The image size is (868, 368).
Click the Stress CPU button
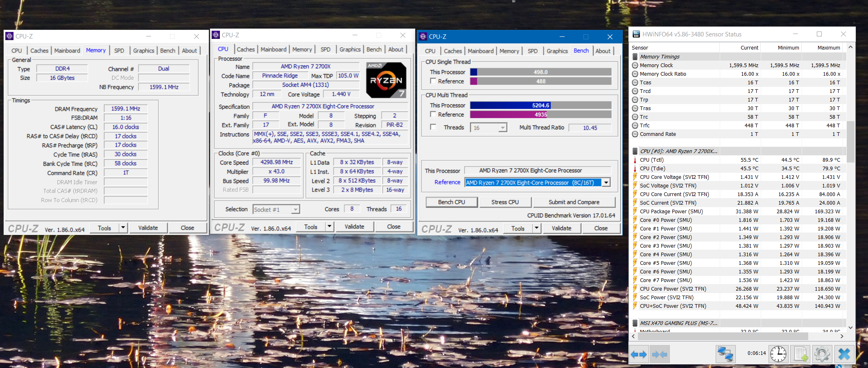pyautogui.click(x=505, y=202)
